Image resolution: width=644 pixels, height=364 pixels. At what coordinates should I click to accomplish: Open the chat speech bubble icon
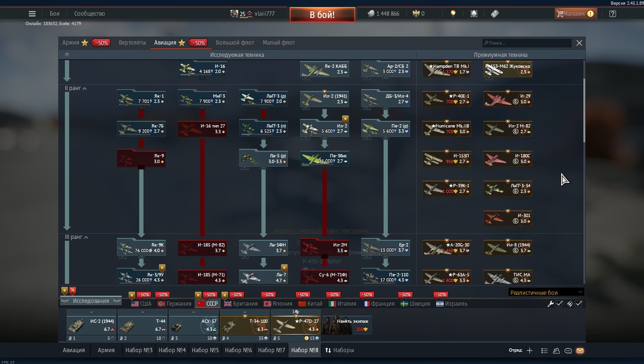[568, 351]
